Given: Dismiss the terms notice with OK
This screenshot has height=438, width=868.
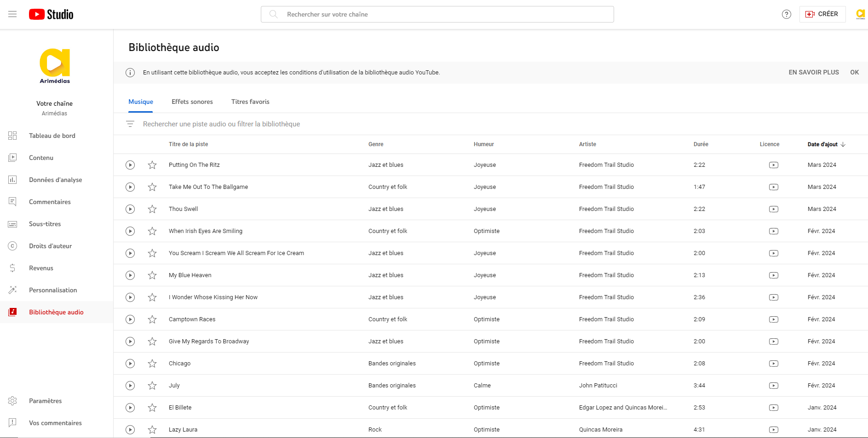Looking at the screenshot, I should [x=854, y=72].
